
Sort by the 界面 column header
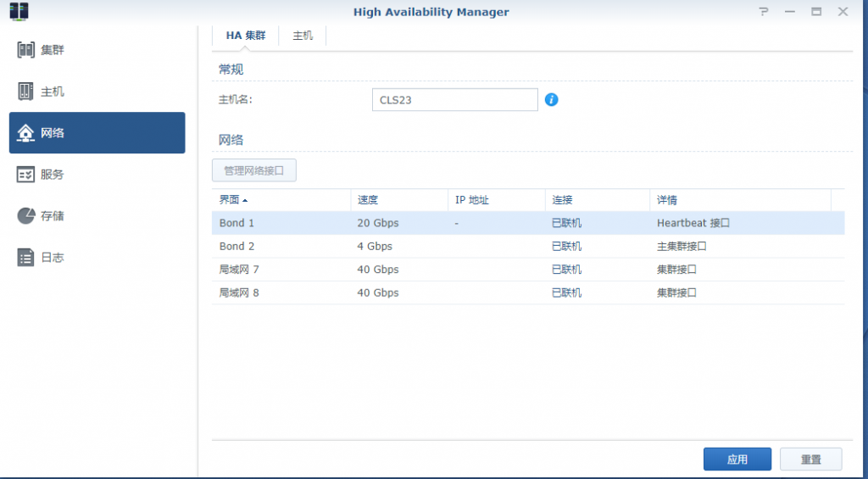(281, 200)
